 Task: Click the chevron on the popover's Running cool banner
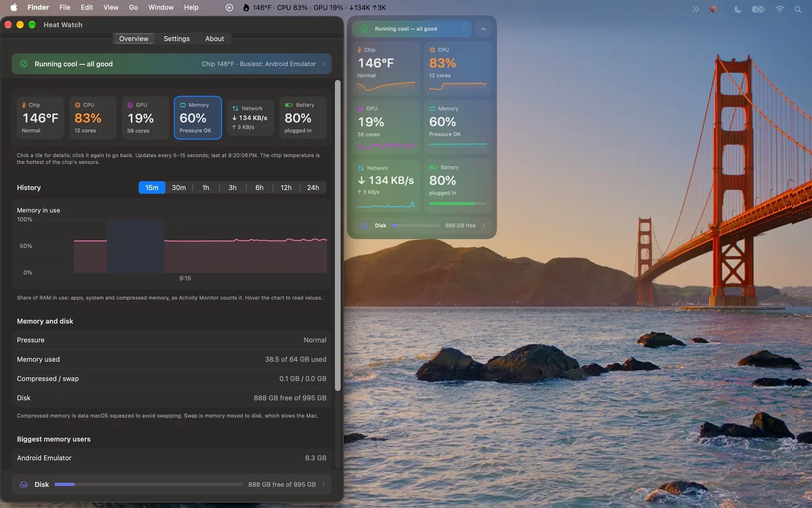[x=463, y=29]
